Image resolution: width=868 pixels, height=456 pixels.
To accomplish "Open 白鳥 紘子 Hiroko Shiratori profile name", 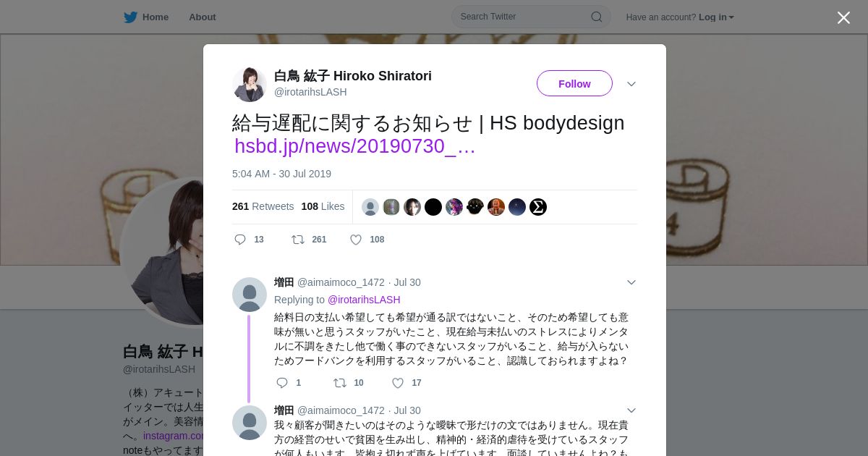I will tap(353, 76).
